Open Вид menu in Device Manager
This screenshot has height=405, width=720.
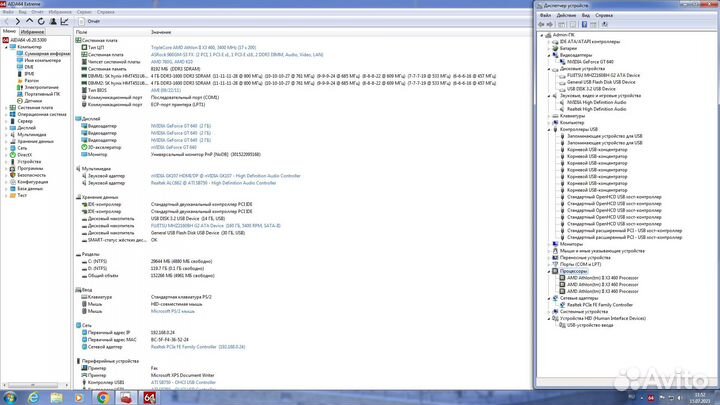click(x=585, y=15)
